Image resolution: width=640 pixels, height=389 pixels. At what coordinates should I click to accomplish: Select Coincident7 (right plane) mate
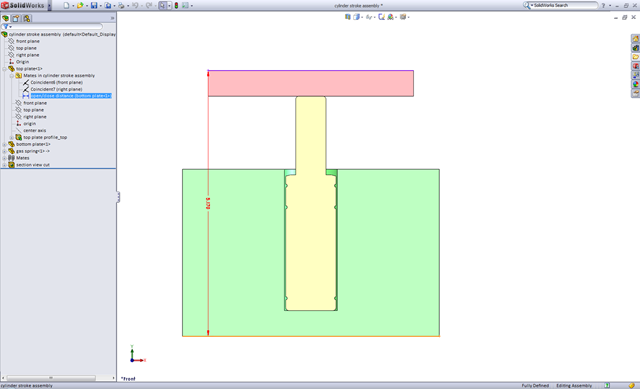click(56, 89)
